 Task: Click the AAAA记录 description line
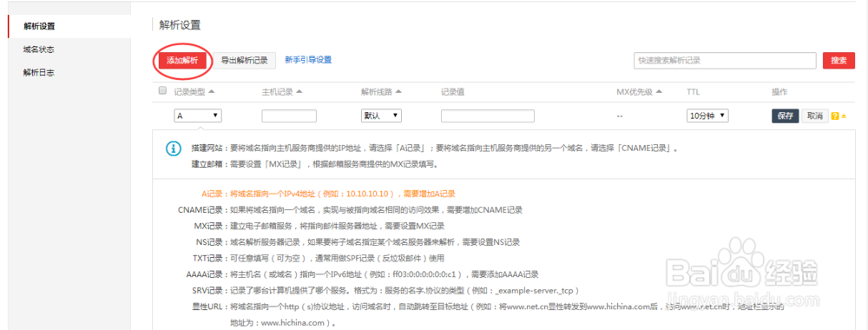363,274
